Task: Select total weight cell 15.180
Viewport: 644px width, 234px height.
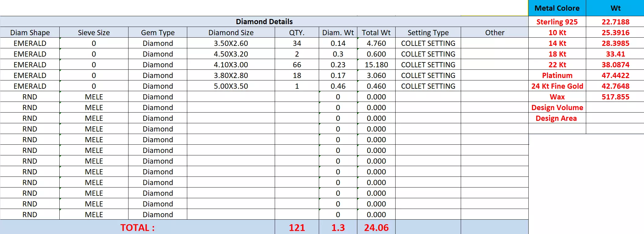Action: click(x=376, y=65)
